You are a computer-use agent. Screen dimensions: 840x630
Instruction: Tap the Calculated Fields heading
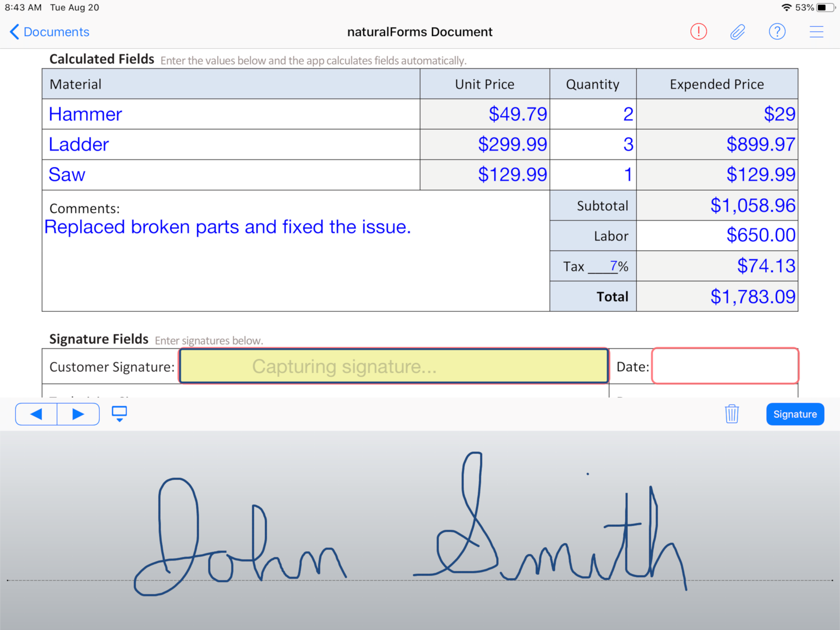pyautogui.click(x=102, y=59)
